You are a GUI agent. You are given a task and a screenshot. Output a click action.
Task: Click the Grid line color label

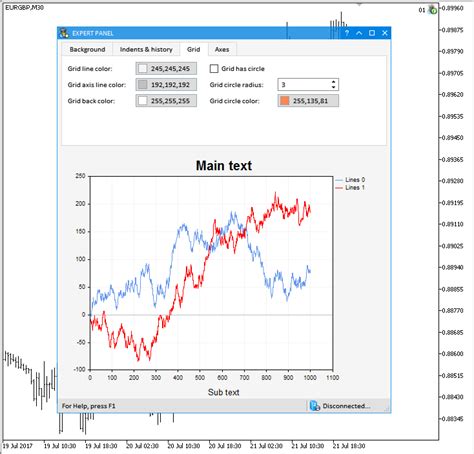90,69
